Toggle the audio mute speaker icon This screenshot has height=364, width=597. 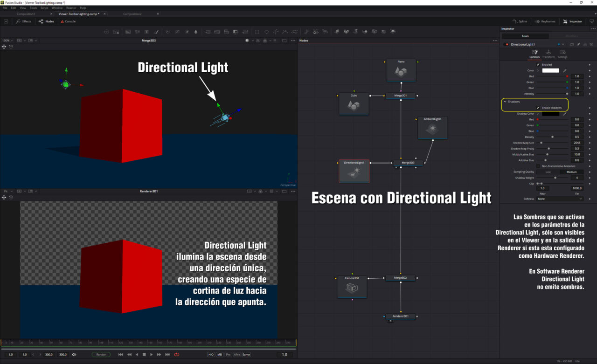pyautogui.click(x=74, y=355)
